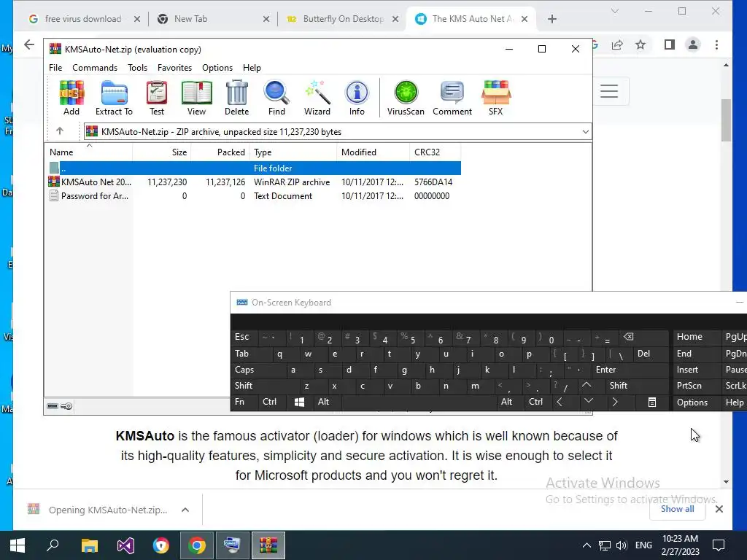Open the Tools menu

137,68
